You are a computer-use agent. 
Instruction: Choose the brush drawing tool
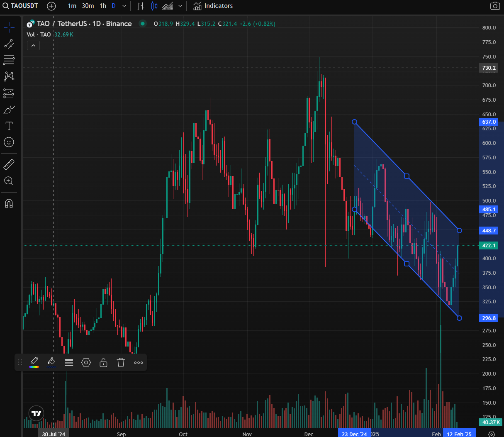pos(9,110)
